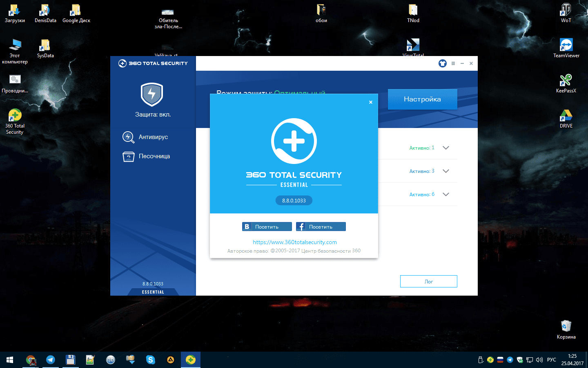Launch the 360 Total Security desktop shortcut
This screenshot has height=368, width=588.
click(15, 122)
